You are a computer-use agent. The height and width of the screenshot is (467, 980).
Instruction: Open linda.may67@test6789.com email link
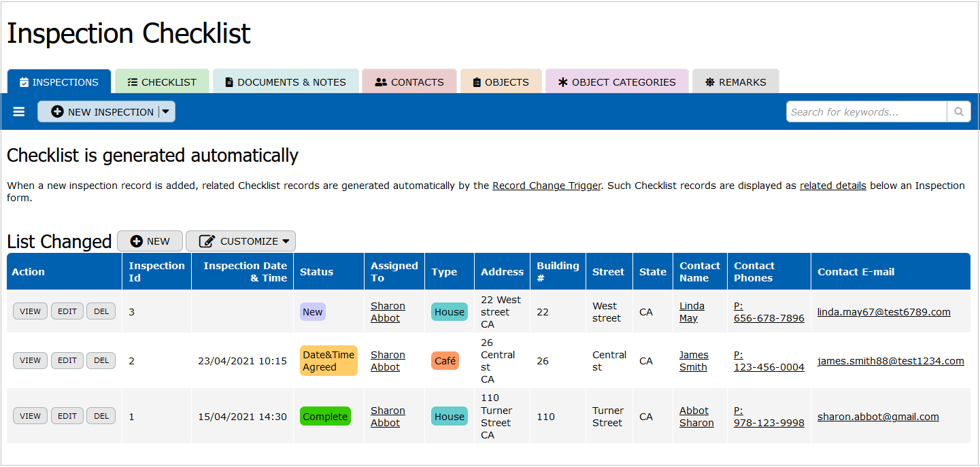883,312
